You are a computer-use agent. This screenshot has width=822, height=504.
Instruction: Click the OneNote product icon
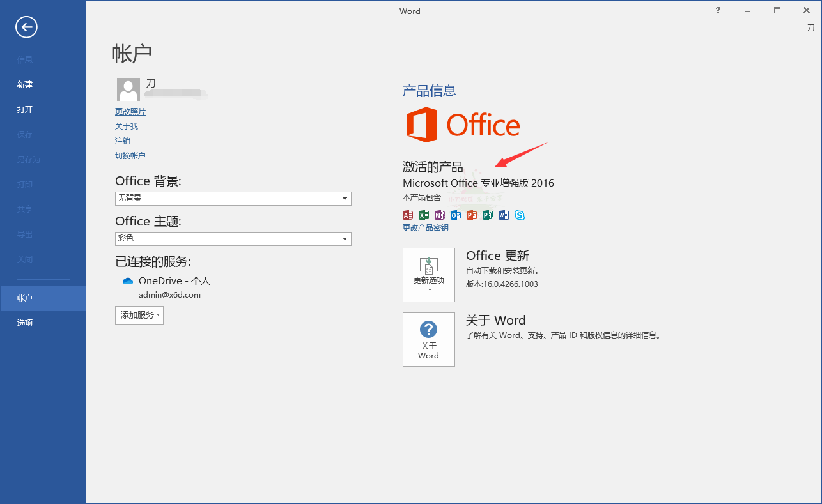pos(440,215)
